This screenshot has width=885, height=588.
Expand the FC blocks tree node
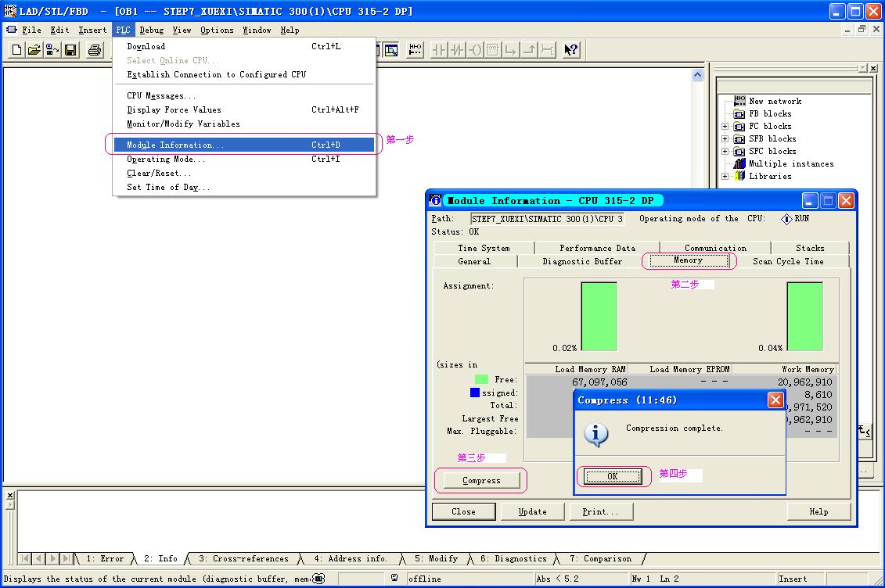725,127
